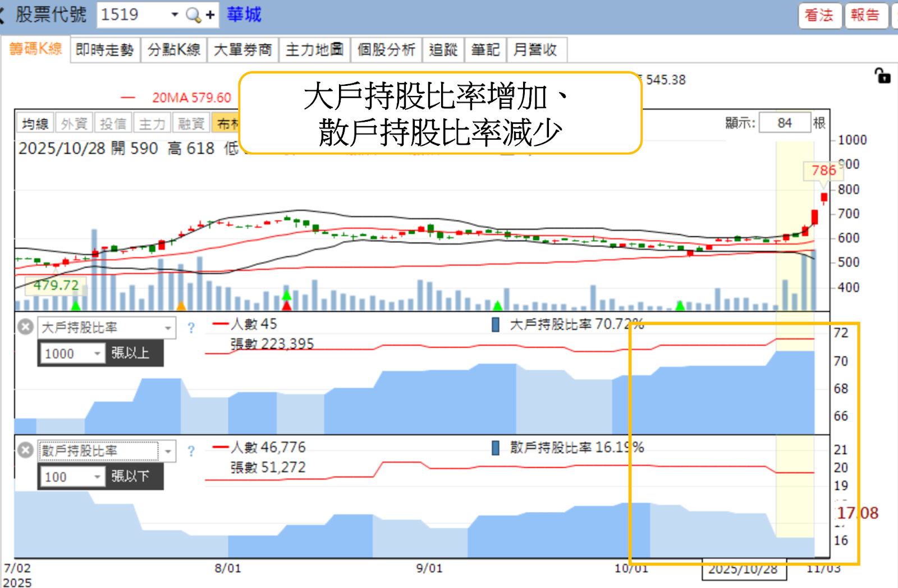Screen dimensions: 898x588
Task: Click the 顯示 bar count input field
Action: [785, 123]
